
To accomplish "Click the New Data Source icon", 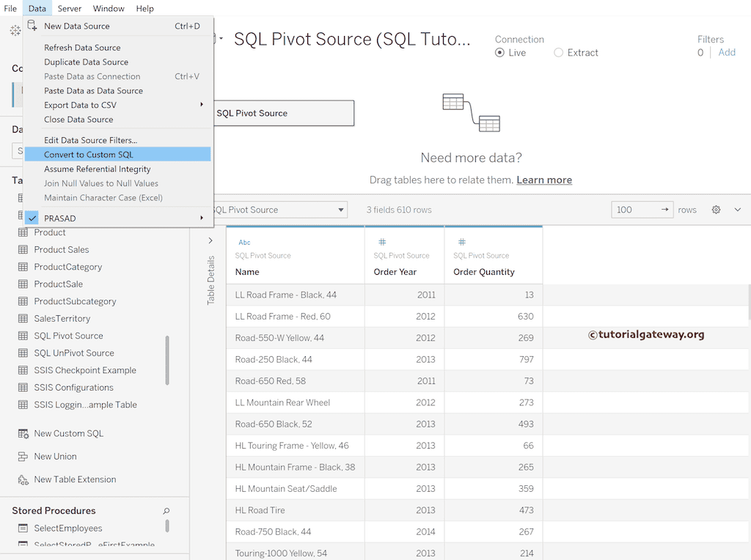I will click(x=32, y=26).
